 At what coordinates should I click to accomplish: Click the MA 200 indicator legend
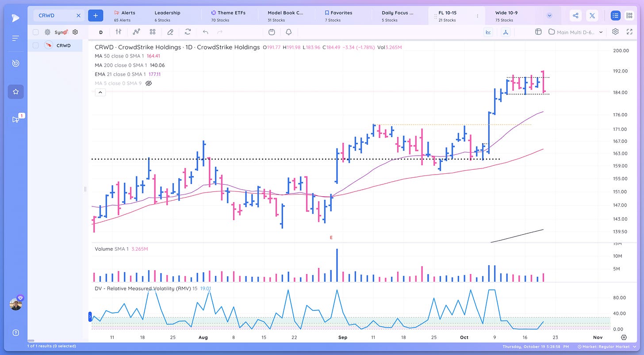(x=130, y=65)
